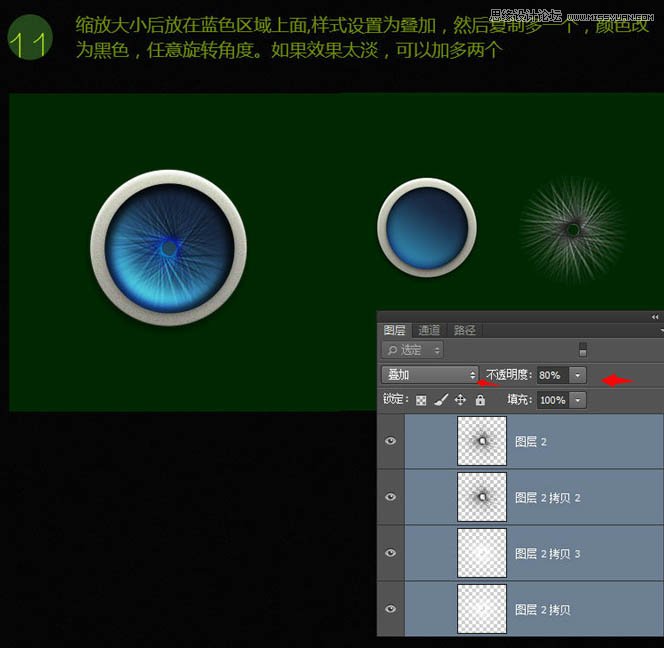The width and height of the screenshot is (664, 648).
Task: Select the 图层 2 拷贝 thumbnail
Action: (482, 609)
